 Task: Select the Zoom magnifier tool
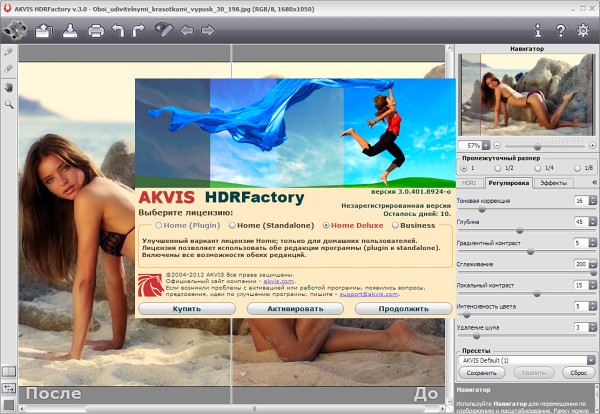(8, 104)
